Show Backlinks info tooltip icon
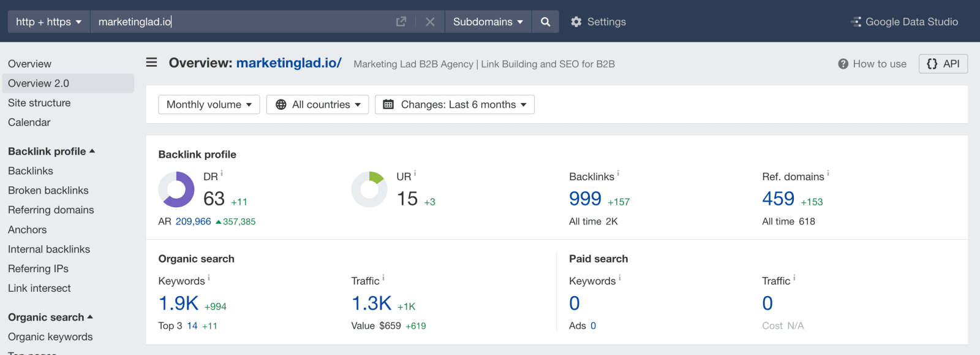Viewport: 980px width, 355px height. click(618, 174)
